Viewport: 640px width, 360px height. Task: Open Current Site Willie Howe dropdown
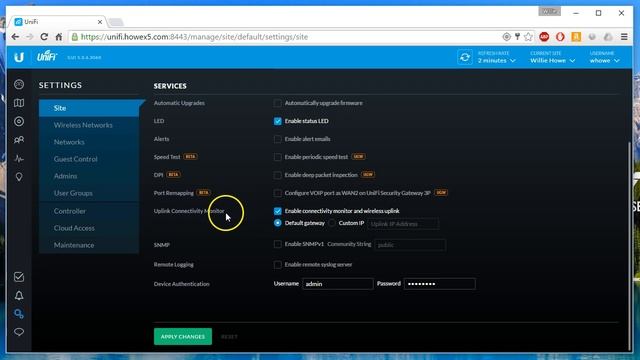click(553, 60)
